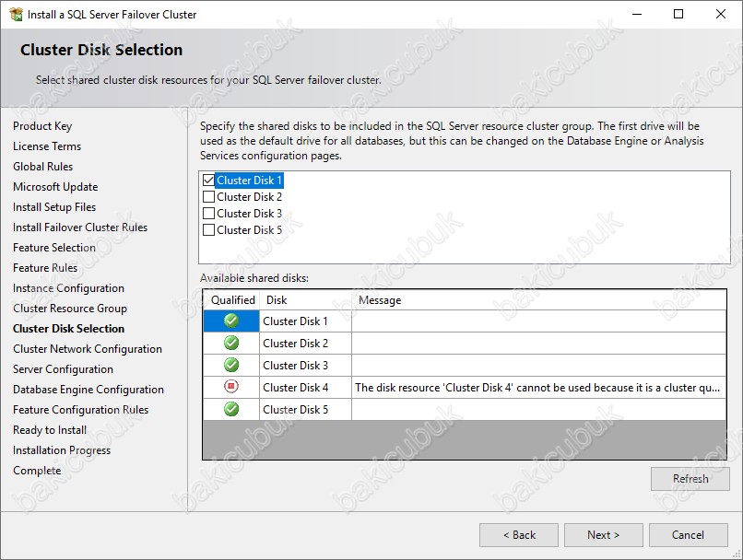The image size is (743, 560).
Task: Go back with the Back button
Action: coord(519,535)
